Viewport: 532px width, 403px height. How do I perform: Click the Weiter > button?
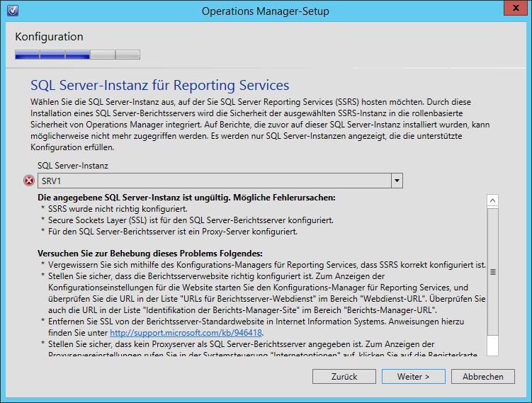click(413, 377)
